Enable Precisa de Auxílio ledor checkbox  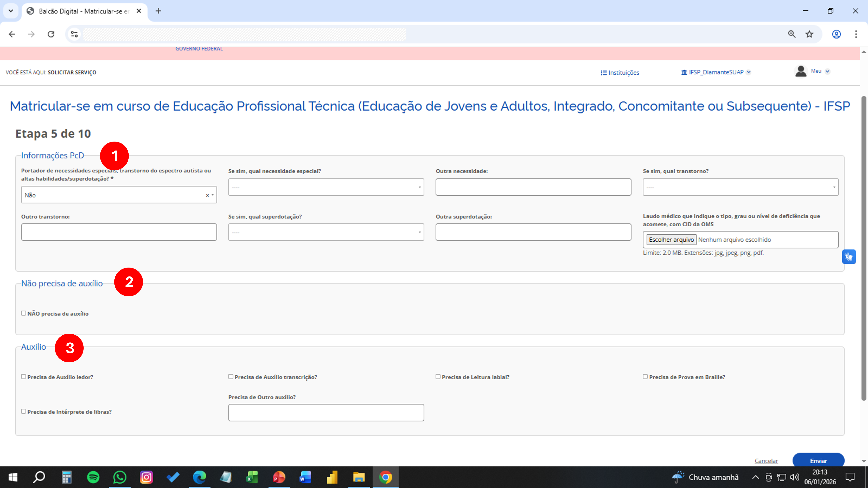click(24, 377)
